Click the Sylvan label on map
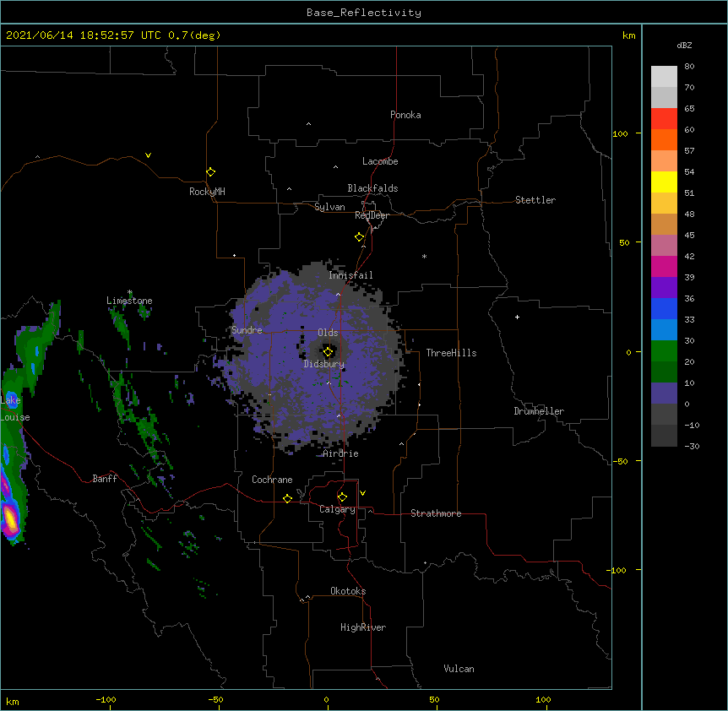Screen dimensions: 728x711 329,207
